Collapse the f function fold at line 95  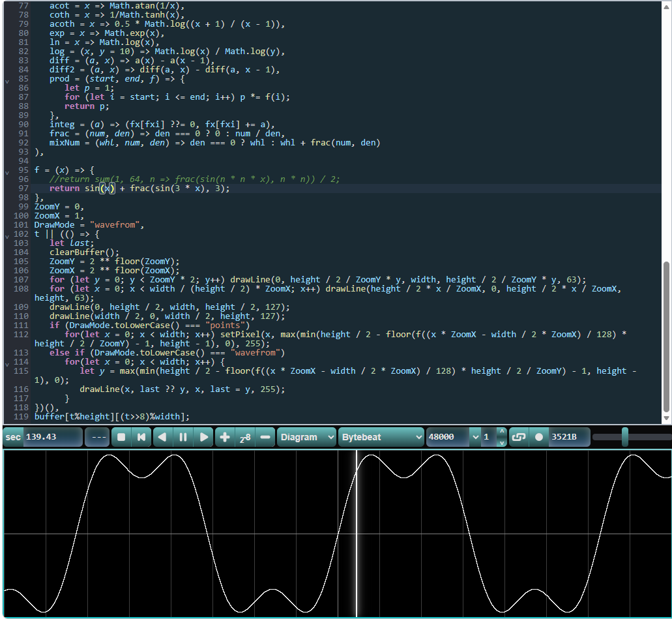pos(7,172)
